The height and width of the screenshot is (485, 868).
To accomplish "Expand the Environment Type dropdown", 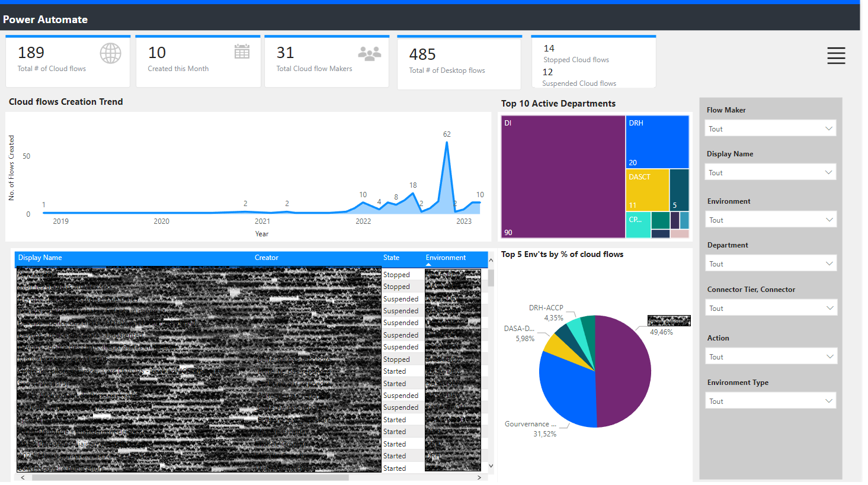I will pos(771,401).
